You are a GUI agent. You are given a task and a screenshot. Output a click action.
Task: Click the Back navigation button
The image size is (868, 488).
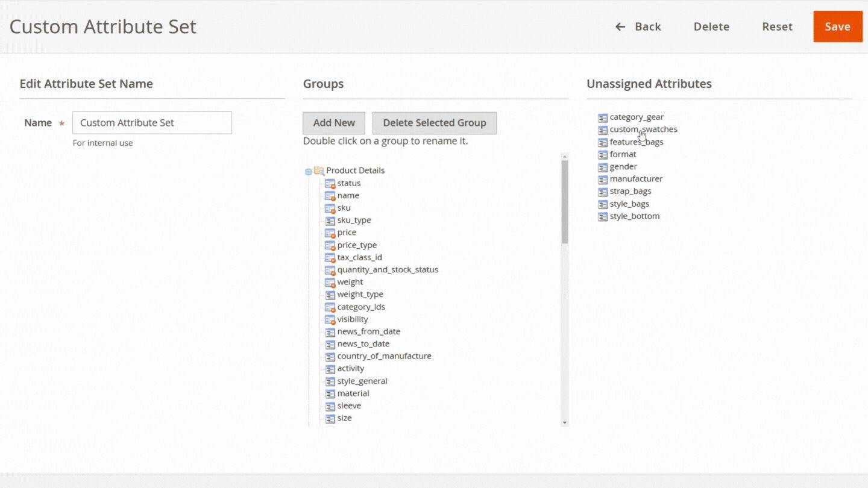[638, 27]
